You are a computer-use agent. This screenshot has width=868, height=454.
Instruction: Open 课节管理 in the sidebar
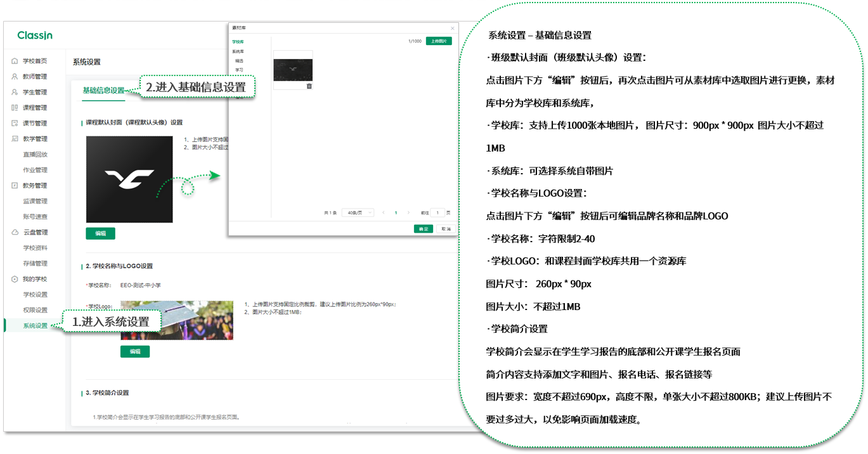(35, 123)
